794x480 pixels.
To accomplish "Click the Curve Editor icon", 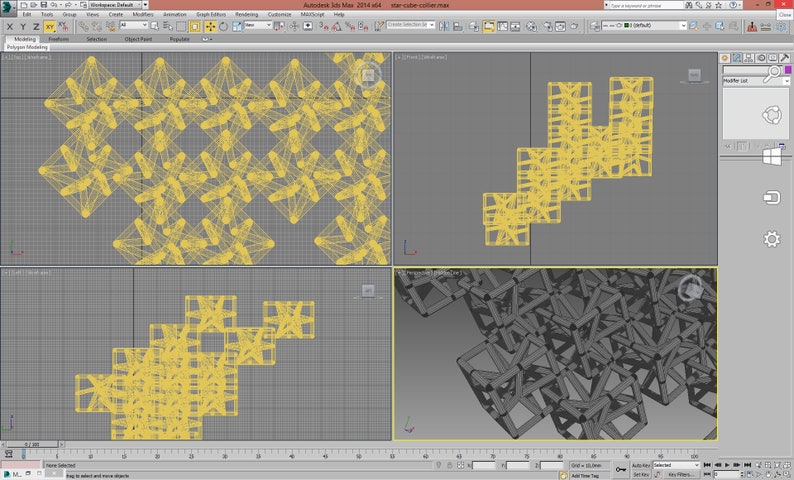I will [502, 26].
